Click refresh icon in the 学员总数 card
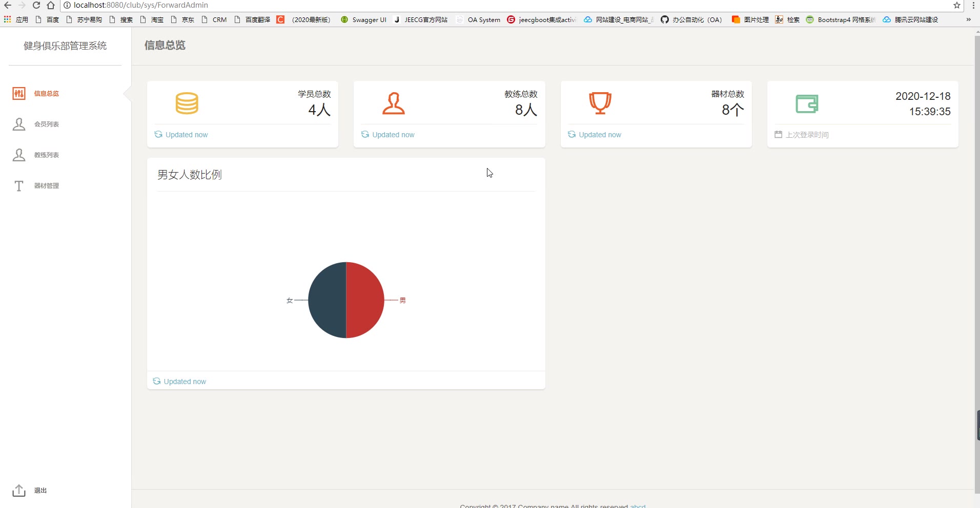Viewport: 980px width, 508px height. coord(158,134)
